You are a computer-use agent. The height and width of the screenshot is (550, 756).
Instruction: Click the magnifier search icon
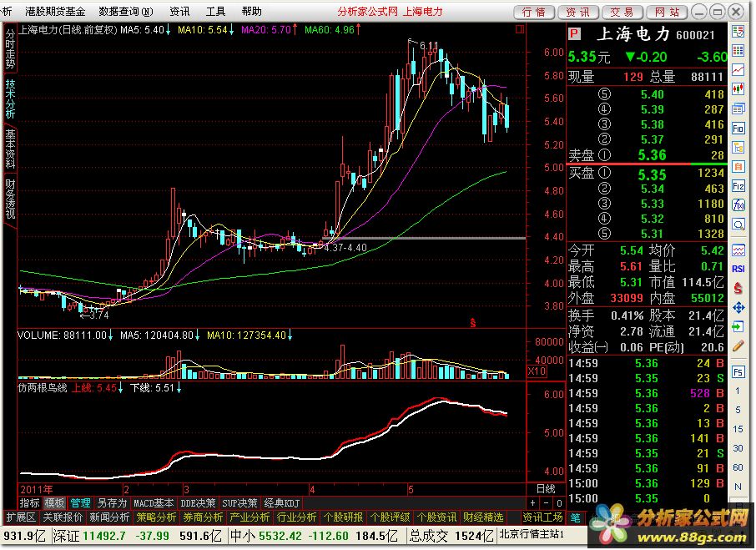coord(738,225)
